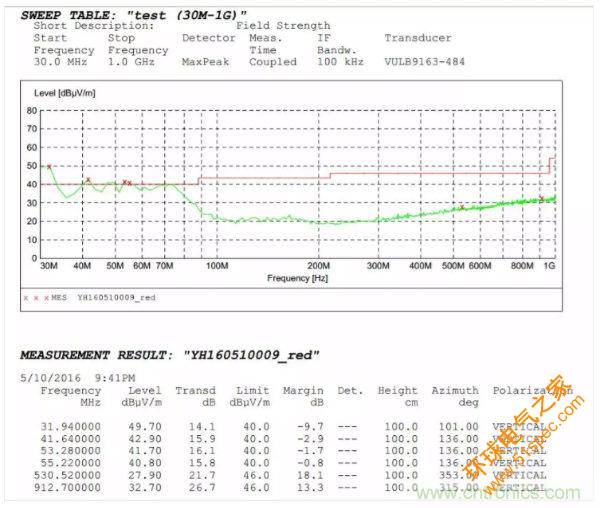Click the 1G tick label on frequency axis
600x508 pixels.
point(549,266)
